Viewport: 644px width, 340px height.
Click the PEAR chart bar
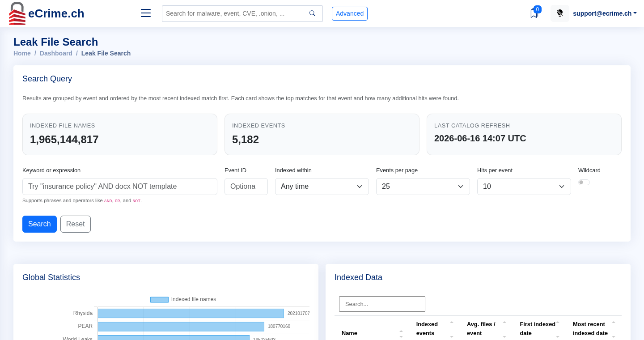click(181, 327)
